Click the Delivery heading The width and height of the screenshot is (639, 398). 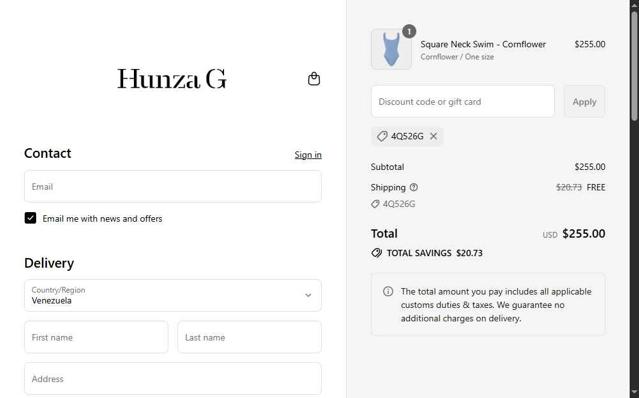coord(49,263)
